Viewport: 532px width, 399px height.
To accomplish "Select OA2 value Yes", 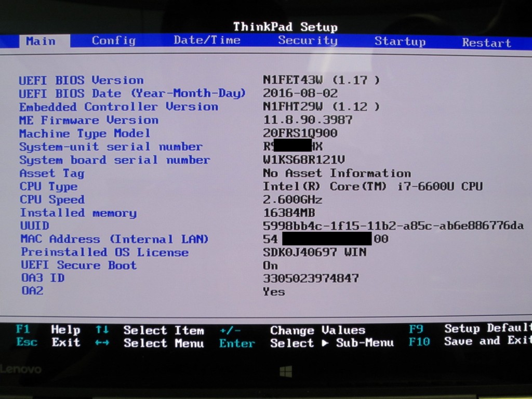I will coord(274,292).
